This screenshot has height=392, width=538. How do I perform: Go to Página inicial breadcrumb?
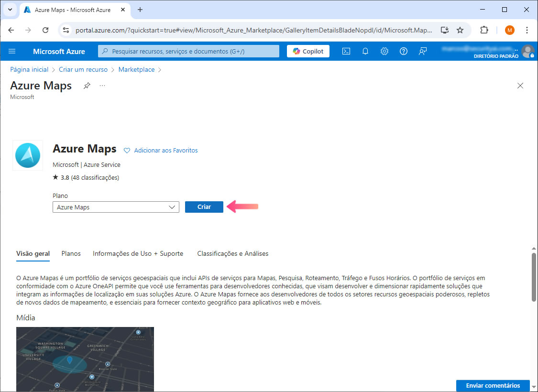[x=29, y=70]
